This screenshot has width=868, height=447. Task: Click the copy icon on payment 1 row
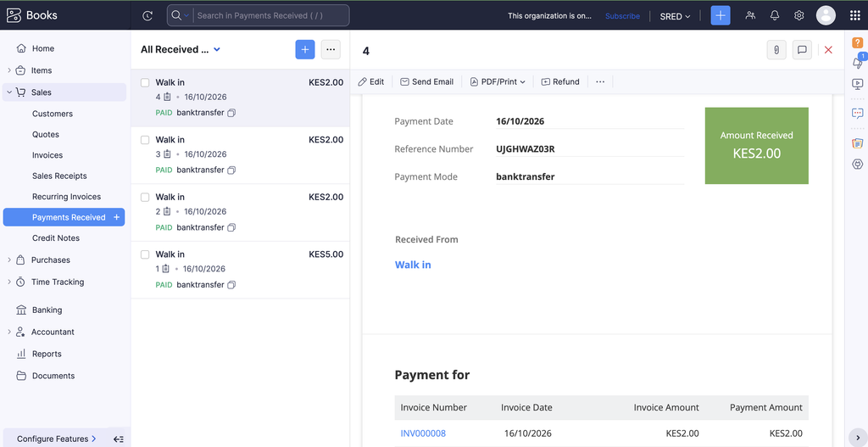231,285
